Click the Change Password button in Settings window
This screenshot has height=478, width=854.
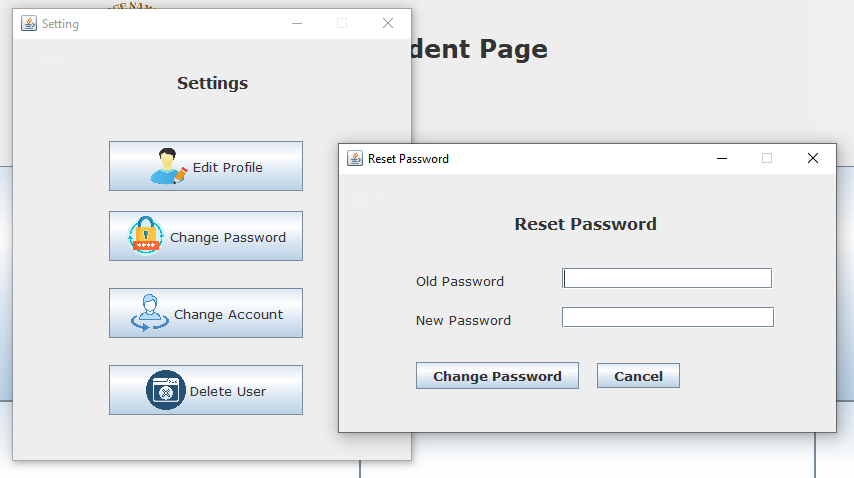pos(206,236)
